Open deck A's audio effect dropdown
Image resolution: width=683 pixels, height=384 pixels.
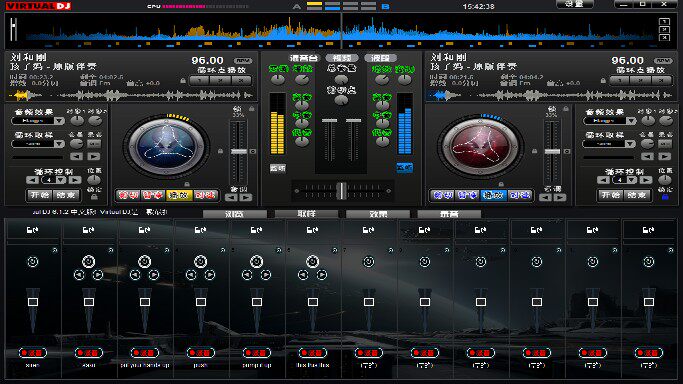38,121
